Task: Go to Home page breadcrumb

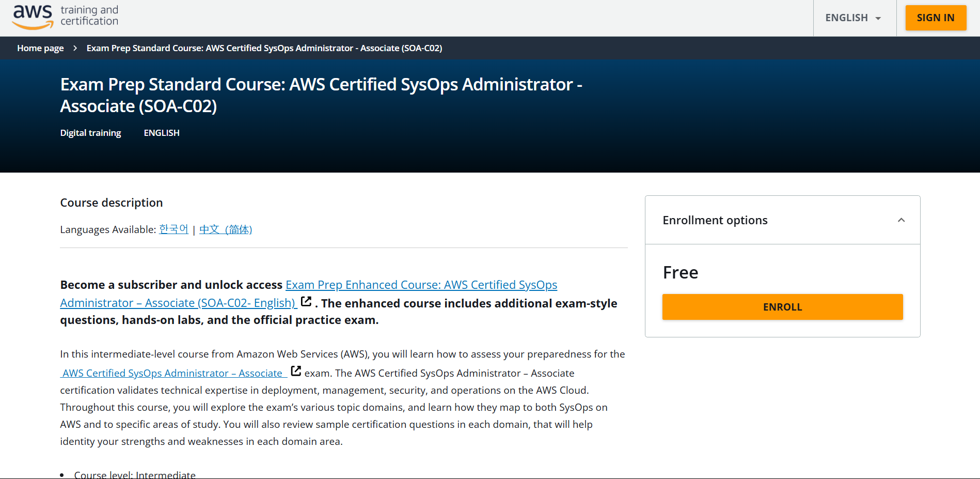Action: (40, 48)
